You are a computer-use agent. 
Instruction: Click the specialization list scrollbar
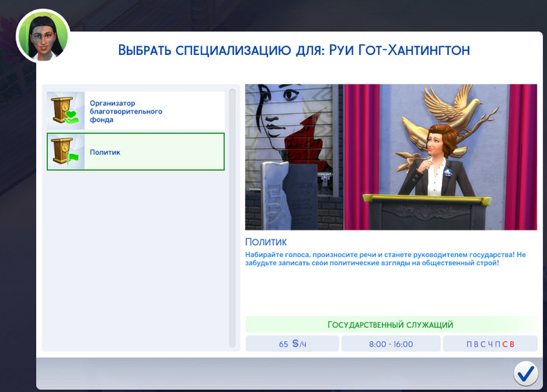232,216
